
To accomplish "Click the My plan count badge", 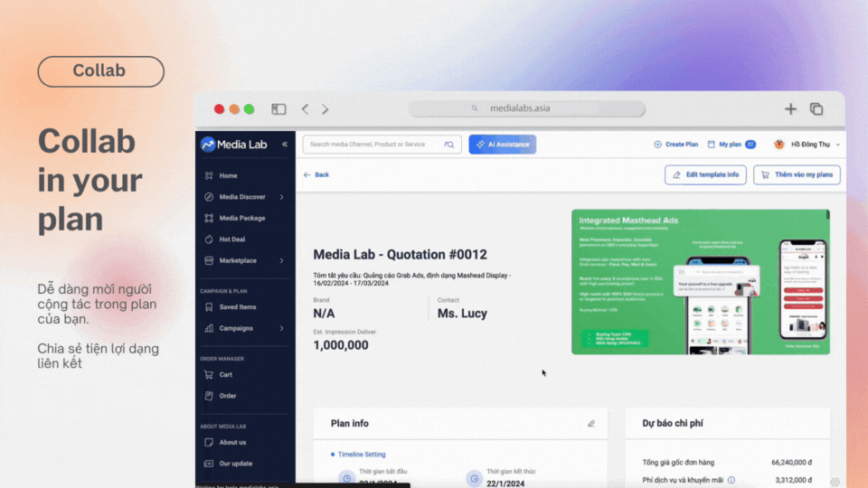I will coord(750,145).
